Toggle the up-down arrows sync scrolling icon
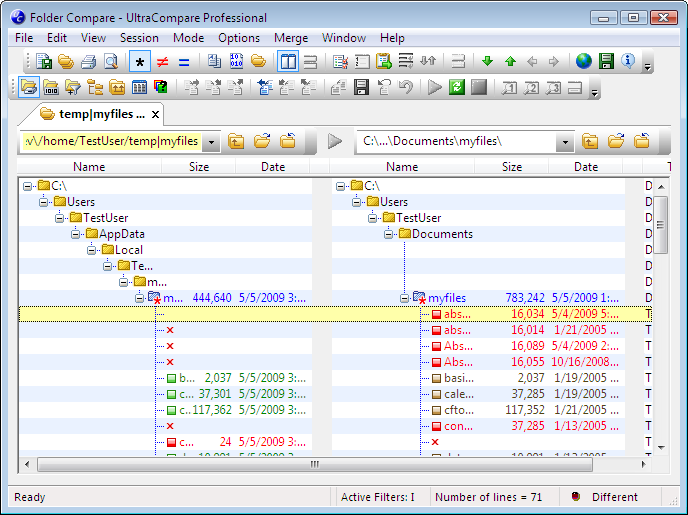688x515 pixels. 428,61
